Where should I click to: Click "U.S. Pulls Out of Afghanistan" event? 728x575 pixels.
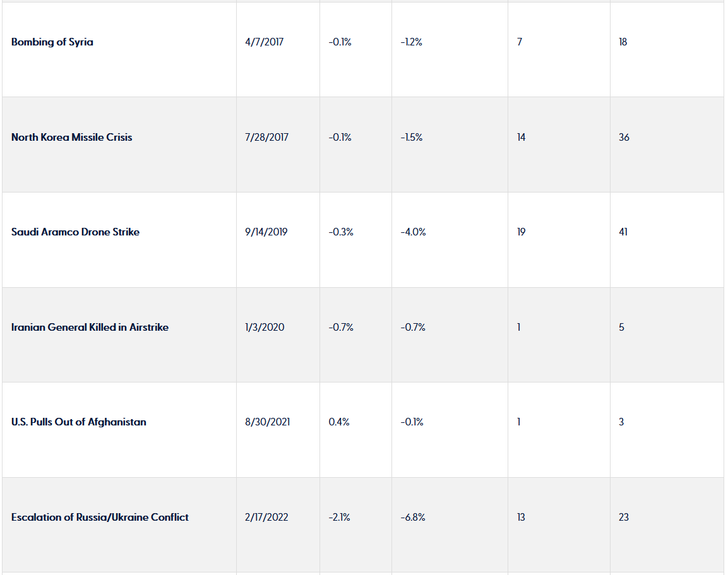78,422
